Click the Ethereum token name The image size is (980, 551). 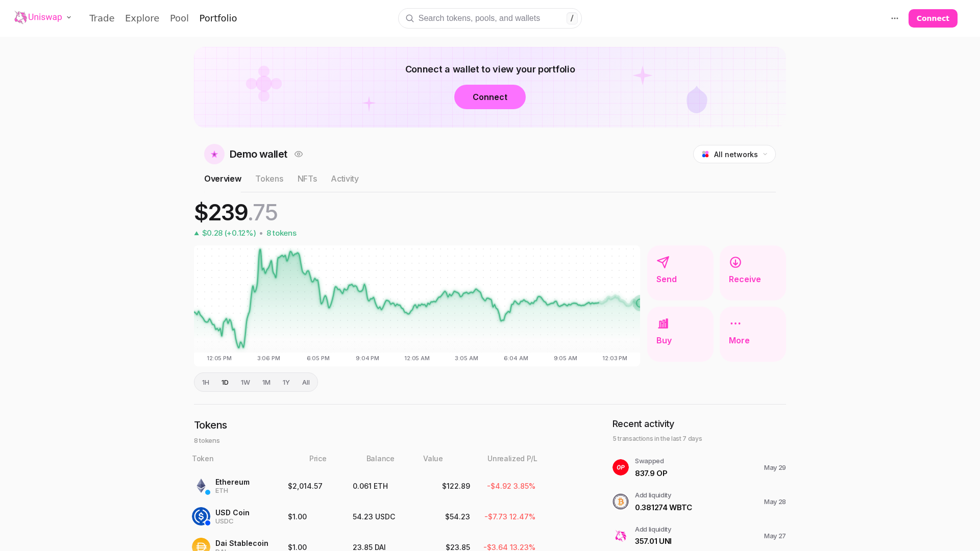click(x=232, y=482)
